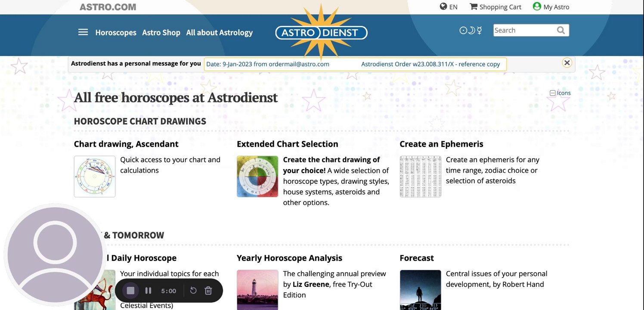Image resolution: width=644 pixels, height=310 pixels.
Task: Open the Create an Ephemeris heading
Action: [441, 144]
